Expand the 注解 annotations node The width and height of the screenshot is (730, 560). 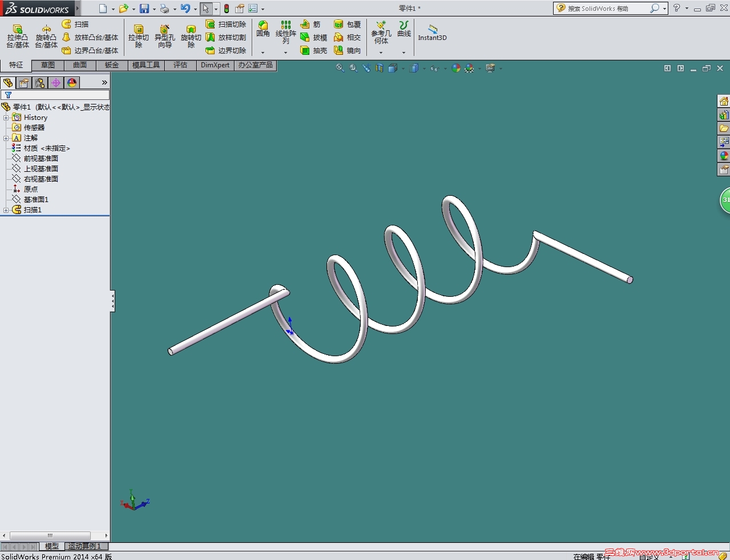[6, 138]
